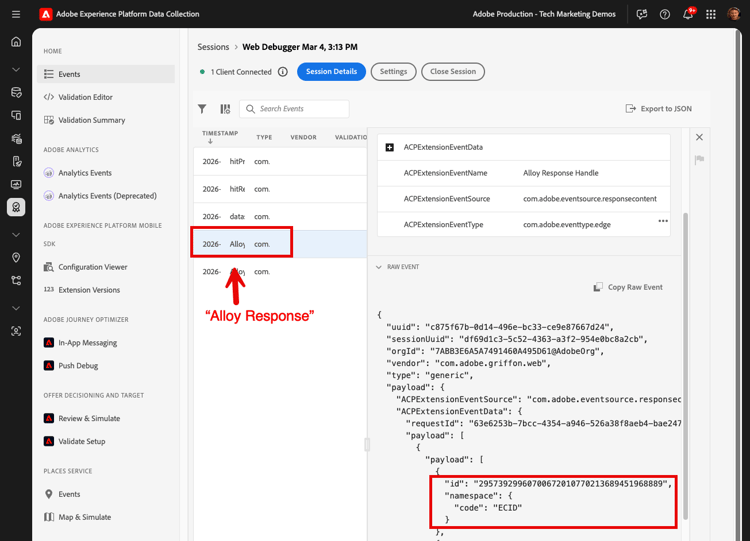Sort by Timestamp column
The width and height of the screenshot is (750, 541).
point(220,137)
